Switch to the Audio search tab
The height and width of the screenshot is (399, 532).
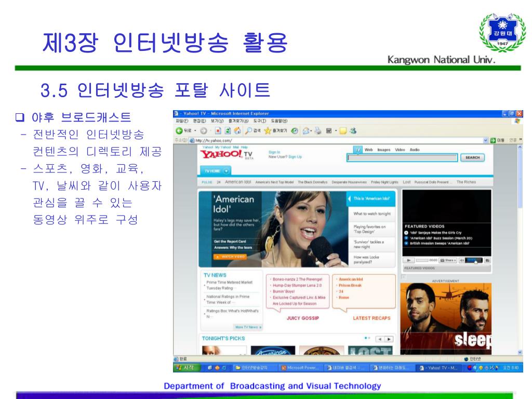pos(415,150)
